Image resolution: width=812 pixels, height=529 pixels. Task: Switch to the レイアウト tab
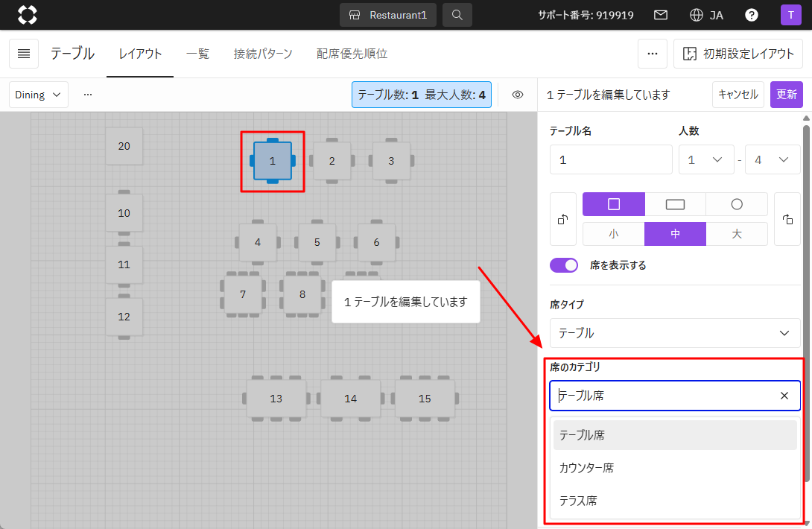[140, 54]
